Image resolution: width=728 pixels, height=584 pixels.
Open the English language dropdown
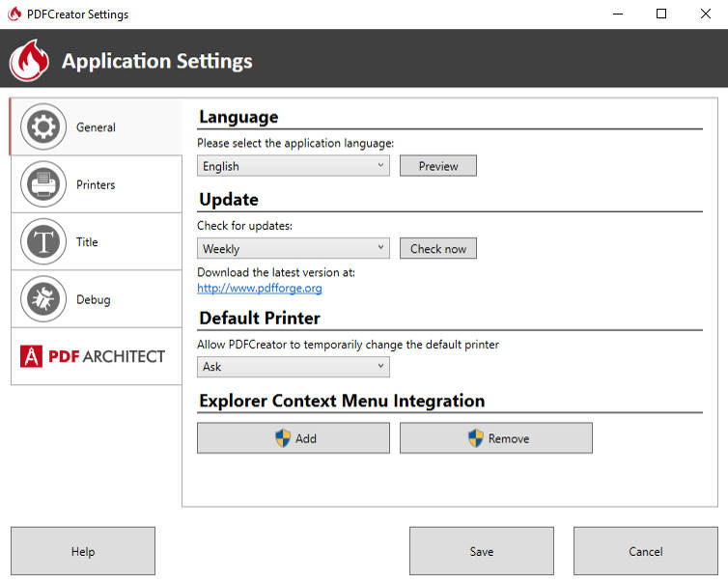293,166
